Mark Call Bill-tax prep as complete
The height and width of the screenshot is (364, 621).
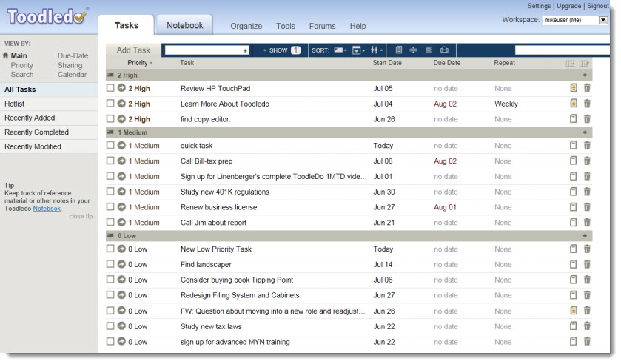[x=110, y=161]
